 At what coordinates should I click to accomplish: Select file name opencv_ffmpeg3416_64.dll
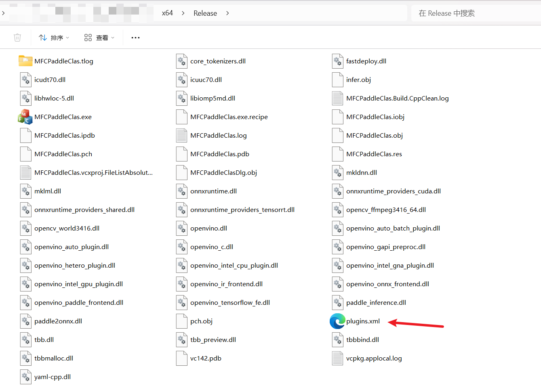tap(386, 210)
